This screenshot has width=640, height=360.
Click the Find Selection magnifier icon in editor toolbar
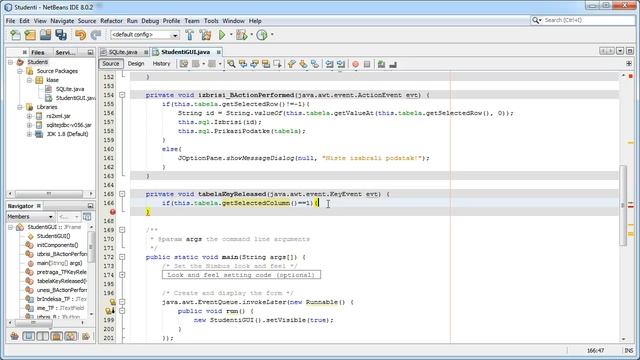tap(231, 64)
